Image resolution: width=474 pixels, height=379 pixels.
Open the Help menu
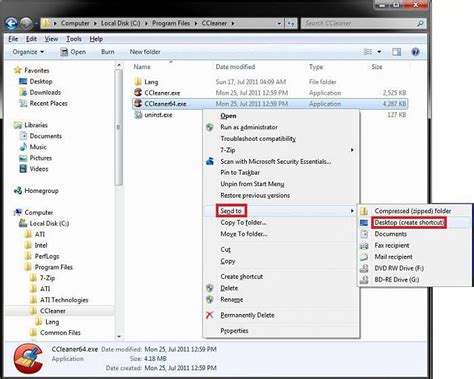point(96,39)
